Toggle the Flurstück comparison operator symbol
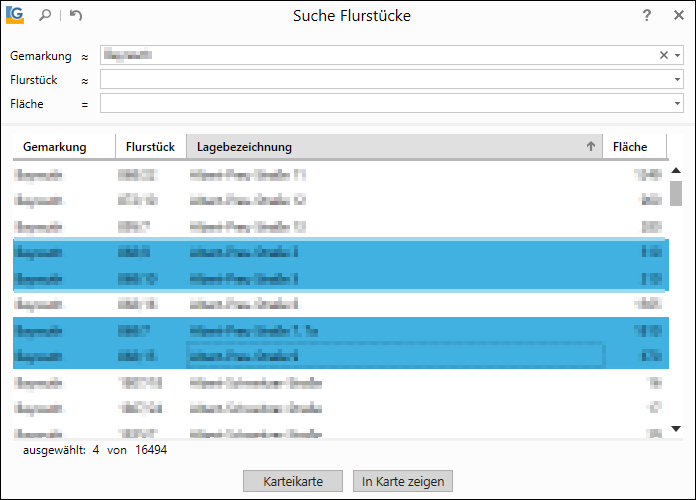 point(84,80)
